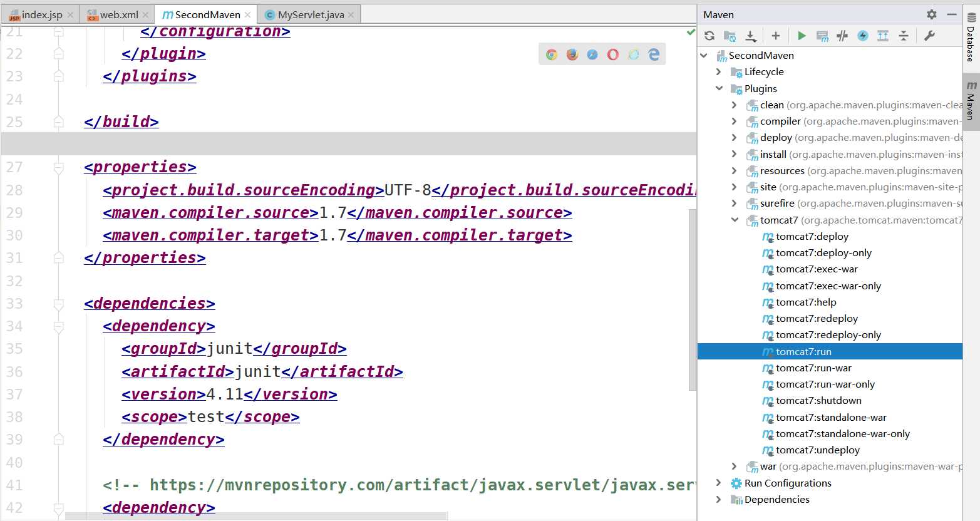The height and width of the screenshot is (521, 980).
Task: Expand the Dependencies node
Action: pos(719,499)
